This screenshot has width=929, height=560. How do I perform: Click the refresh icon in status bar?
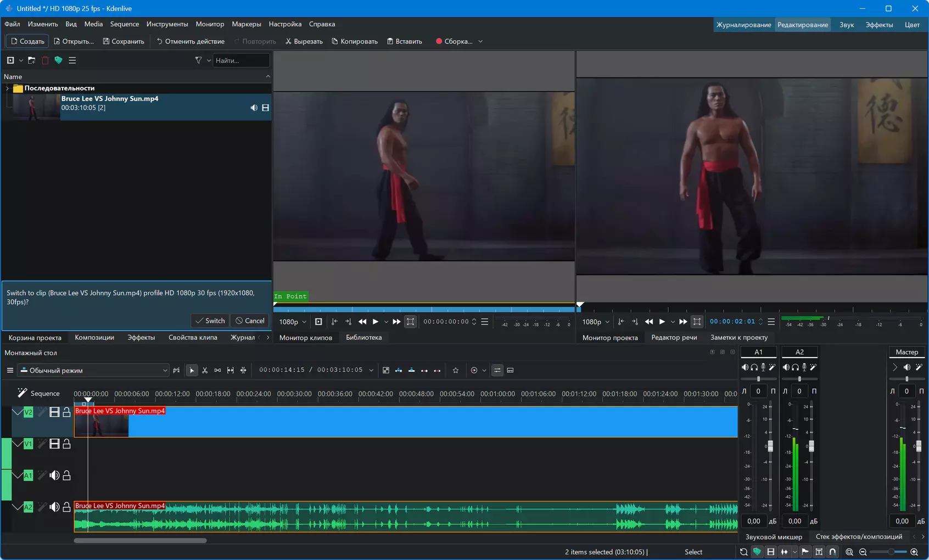[743, 552]
